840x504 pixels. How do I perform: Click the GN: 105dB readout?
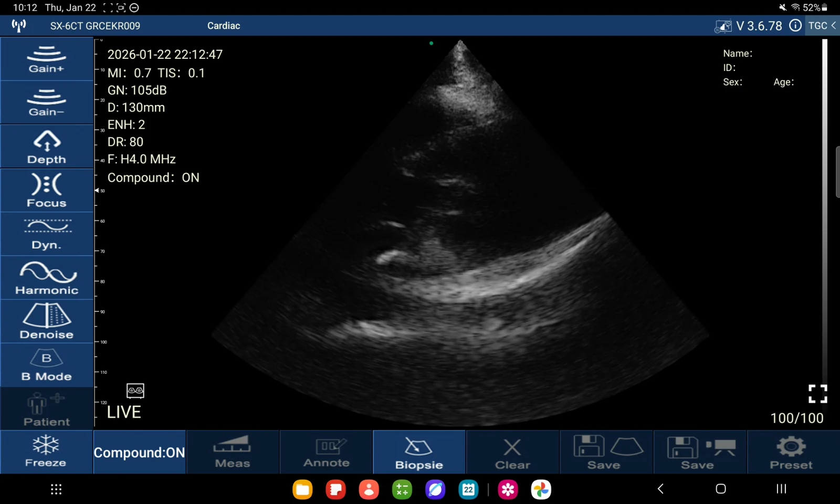(137, 90)
